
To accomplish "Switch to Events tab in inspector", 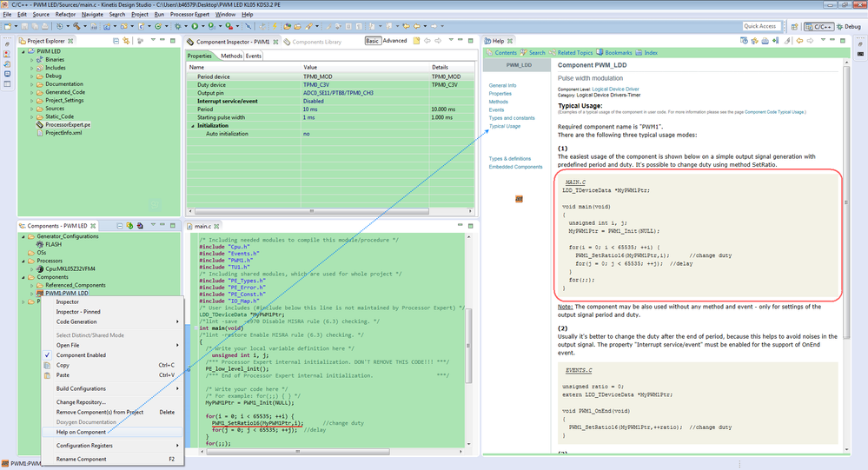I will click(x=254, y=56).
